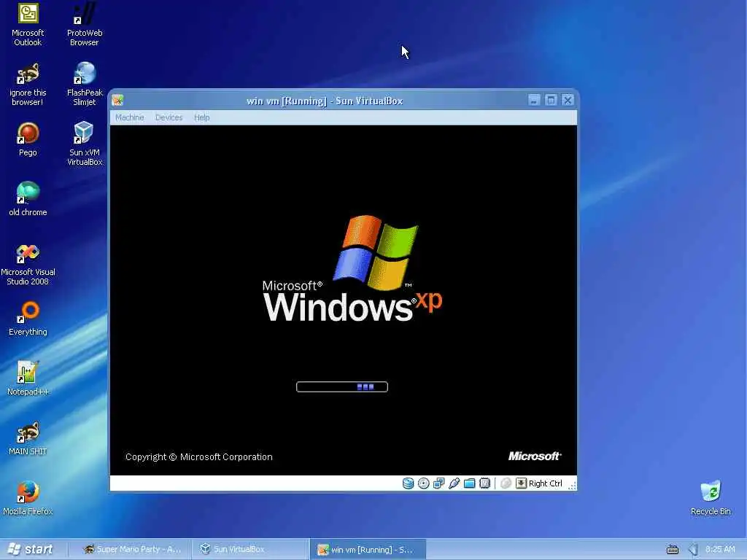This screenshot has width=747, height=560.
Task: Select the 'ignore this browser!' desktop icon
Action: point(28,85)
